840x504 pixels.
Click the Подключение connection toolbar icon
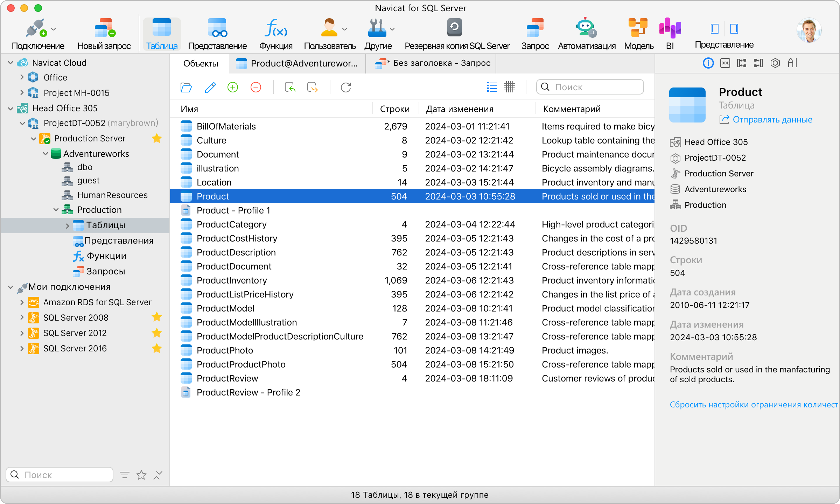36,28
